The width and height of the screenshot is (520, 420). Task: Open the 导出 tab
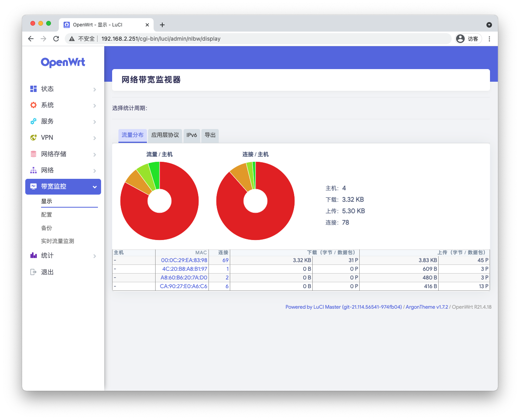pyautogui.click(x=210, y=135)
